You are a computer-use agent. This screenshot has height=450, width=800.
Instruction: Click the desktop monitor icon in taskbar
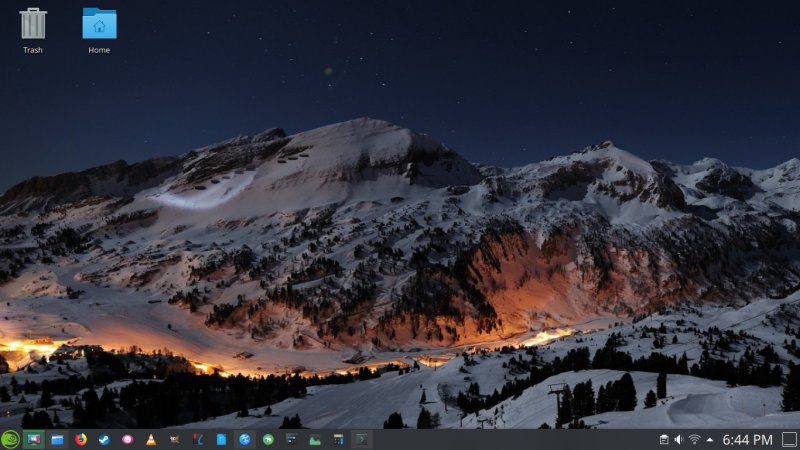point(34,439)
